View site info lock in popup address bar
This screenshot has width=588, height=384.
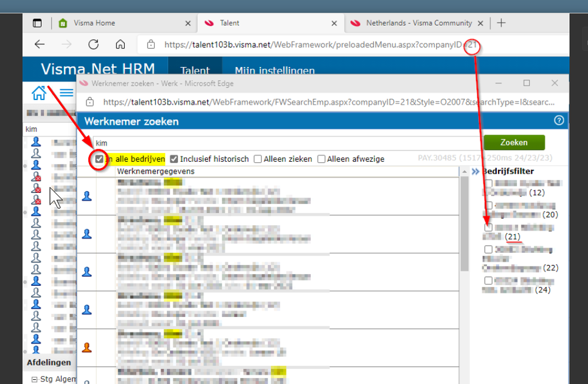point(89,102)
